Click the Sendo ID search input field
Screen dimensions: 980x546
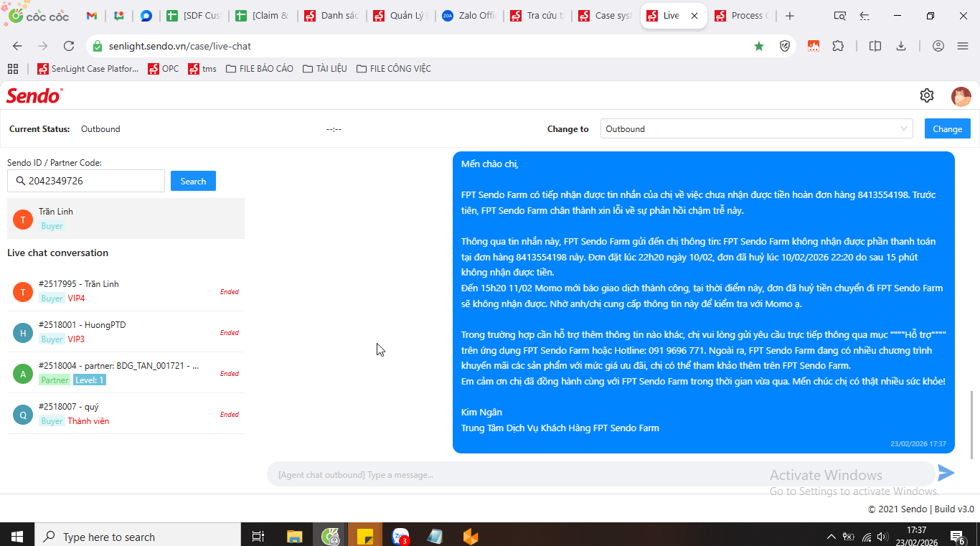pyautogui.click(x=86, y=182)
